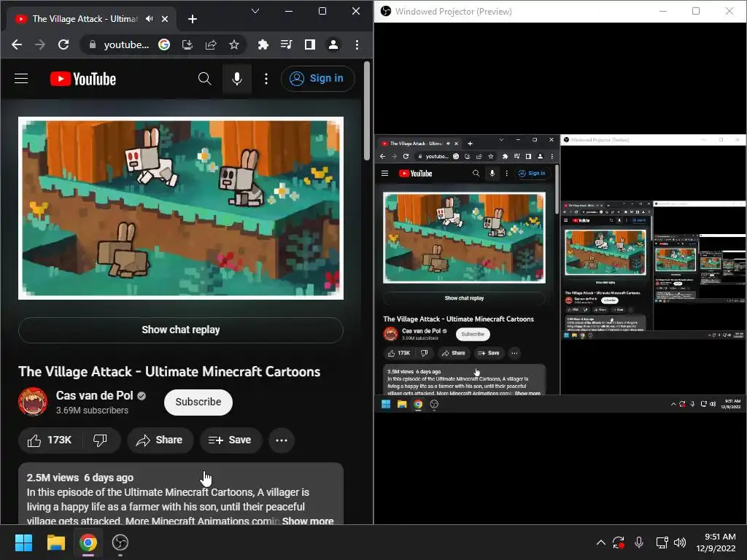Screen dimensions: 747x560
Task: Install app icon in address bar
Action: (187, 44)
